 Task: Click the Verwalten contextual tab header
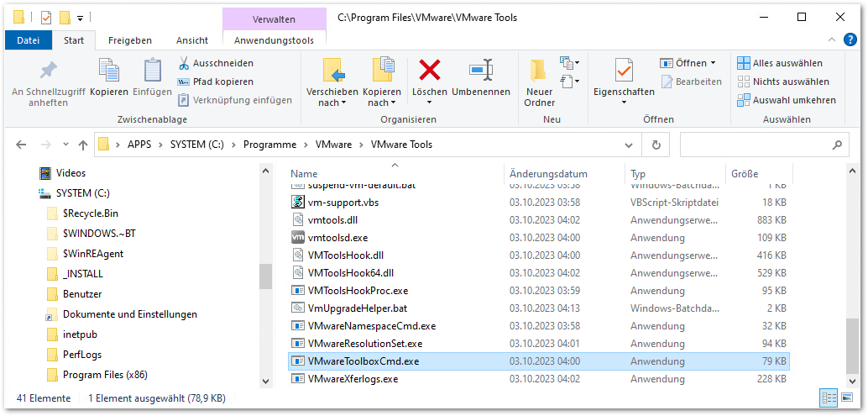(274, 19)
